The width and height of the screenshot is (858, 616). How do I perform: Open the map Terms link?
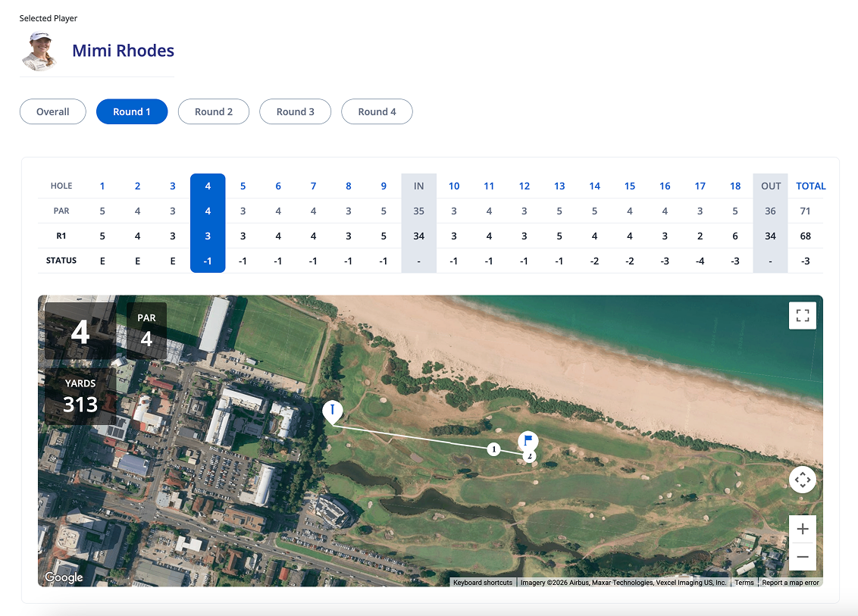point(744,583)
